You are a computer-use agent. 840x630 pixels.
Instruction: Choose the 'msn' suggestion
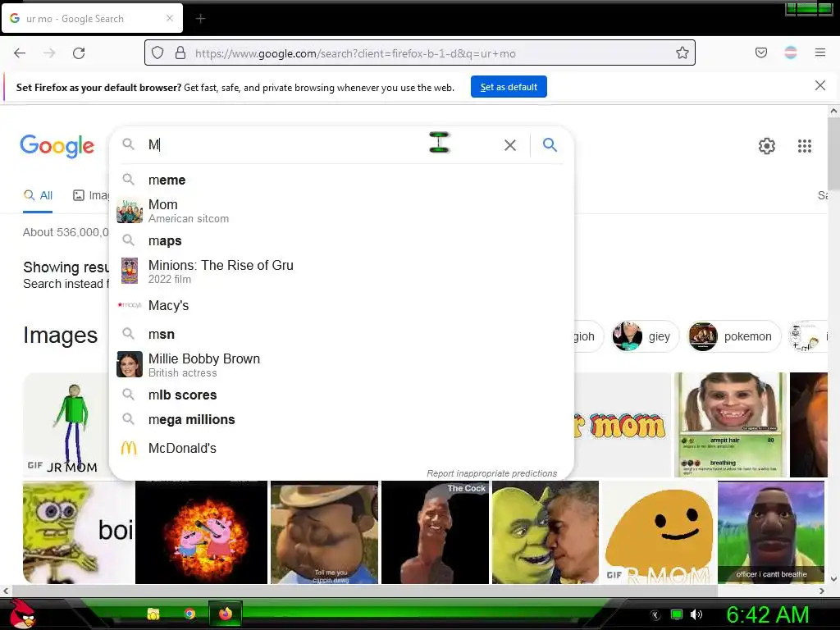coord(341,335)
